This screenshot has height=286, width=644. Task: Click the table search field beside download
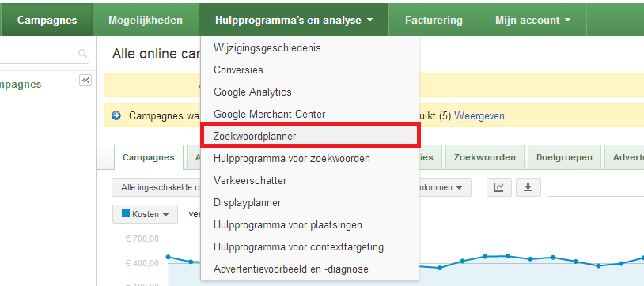tap(595, 187)
